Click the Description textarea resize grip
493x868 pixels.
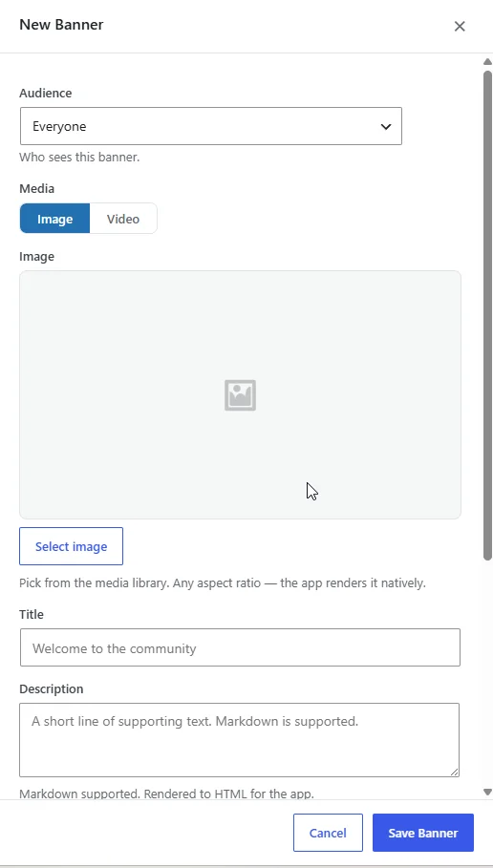point(454,772)
